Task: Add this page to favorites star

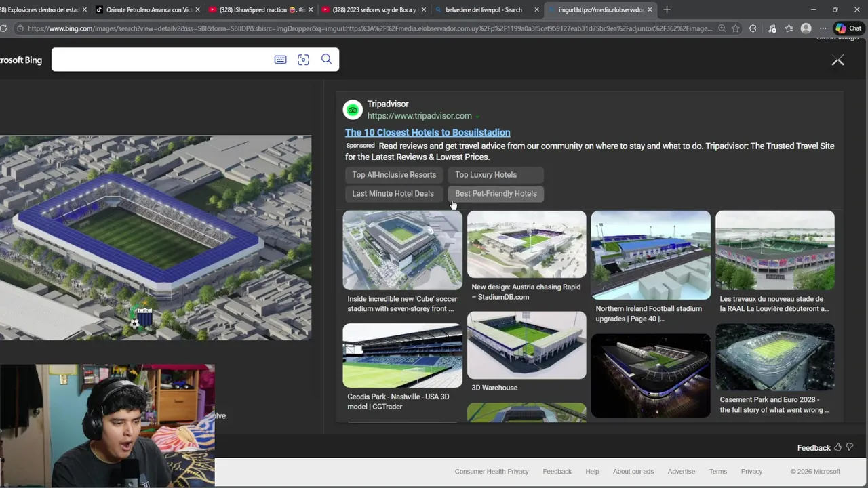Action: (x=736, y=28)
